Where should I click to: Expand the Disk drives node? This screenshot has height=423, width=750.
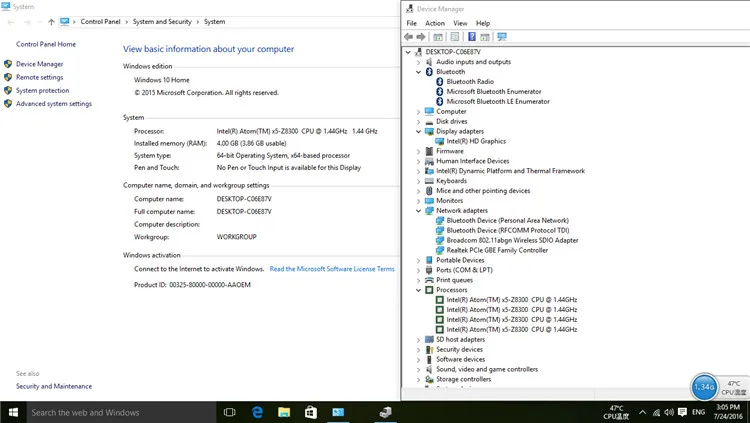coord(419,122)
